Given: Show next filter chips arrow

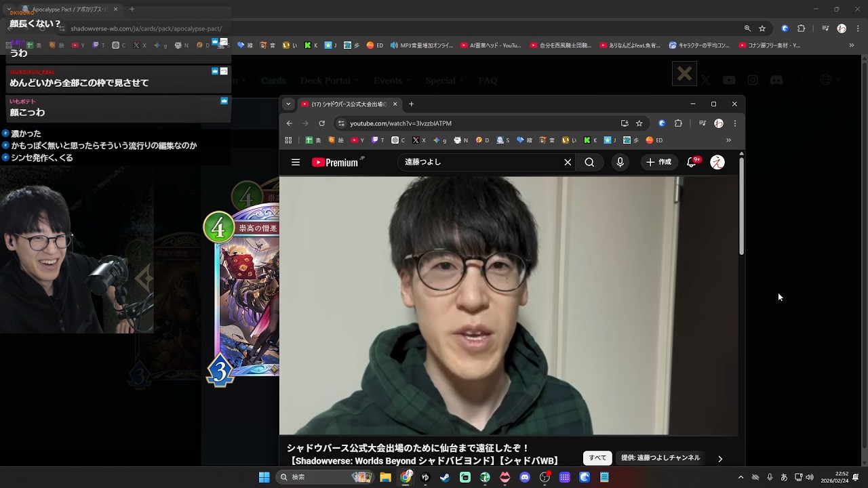Looking at the screenshot, I should point(720,459).
